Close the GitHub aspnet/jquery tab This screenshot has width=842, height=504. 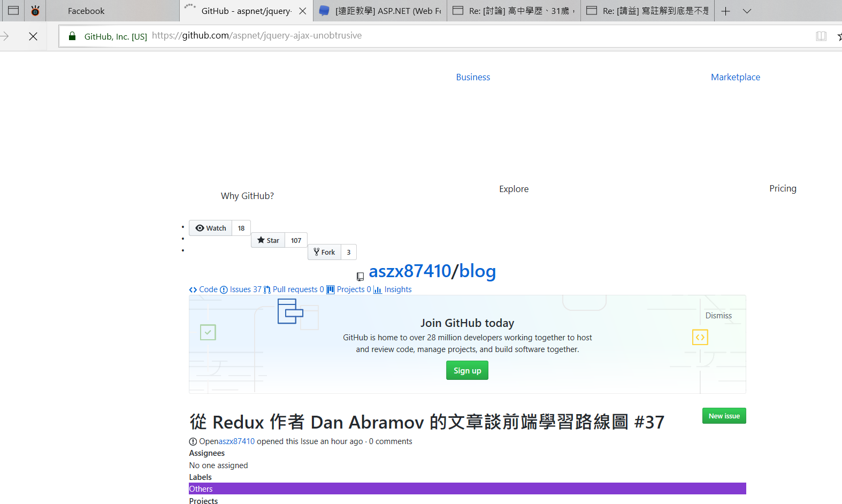click(303, 11)
